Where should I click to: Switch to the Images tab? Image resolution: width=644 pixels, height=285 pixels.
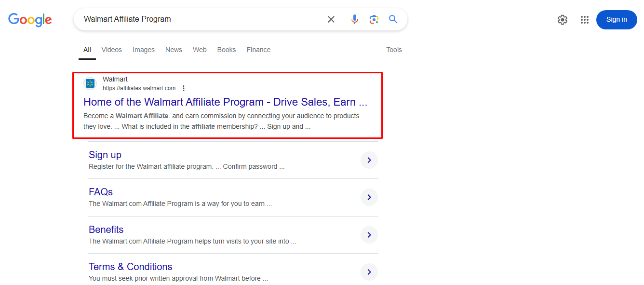[144, 50]
